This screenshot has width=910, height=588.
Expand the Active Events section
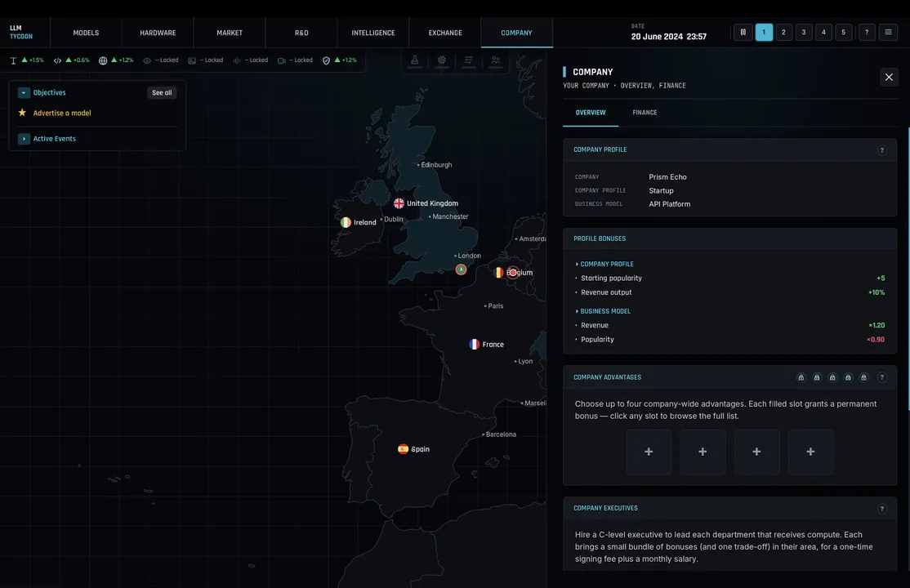tap(24, 139)
